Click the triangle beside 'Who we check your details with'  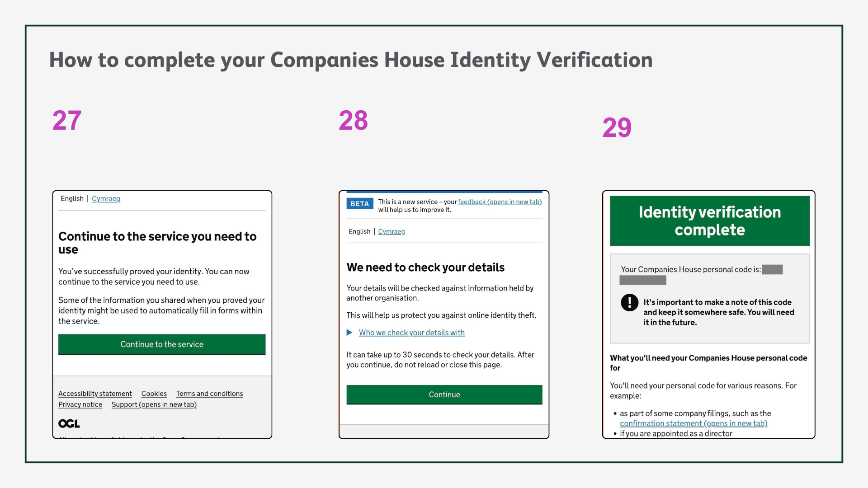coord(349,333)
